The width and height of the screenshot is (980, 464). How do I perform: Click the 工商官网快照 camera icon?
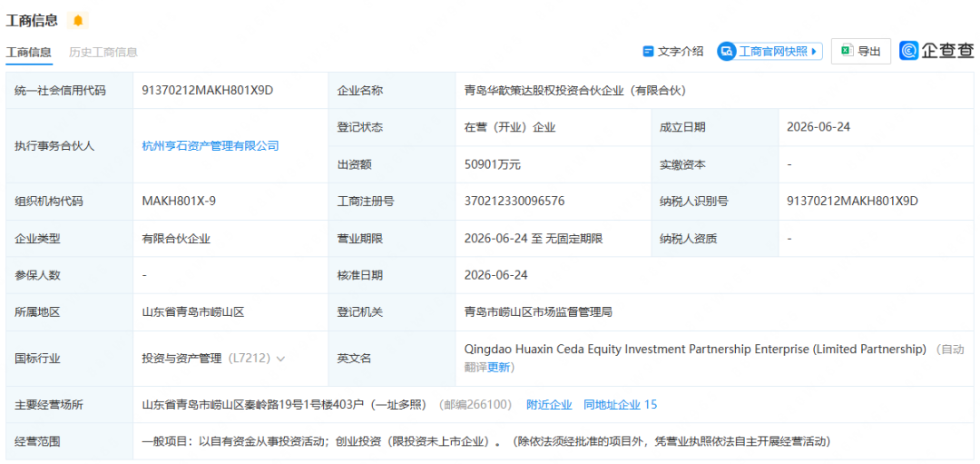pyautogui.click(x=727, y=51)
